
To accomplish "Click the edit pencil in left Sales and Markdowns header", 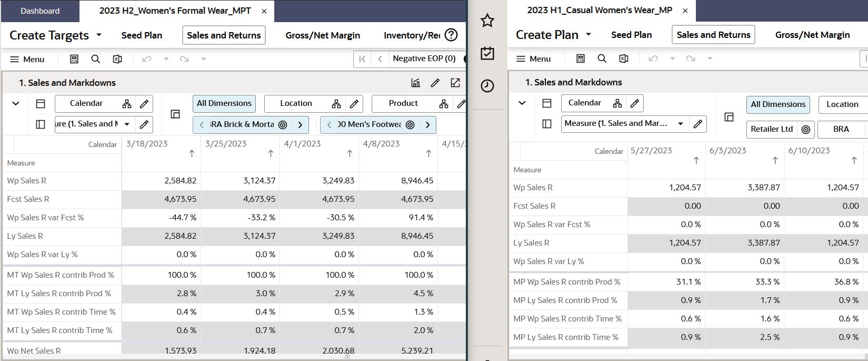I will pyautogui.click(x=435, y=83).
